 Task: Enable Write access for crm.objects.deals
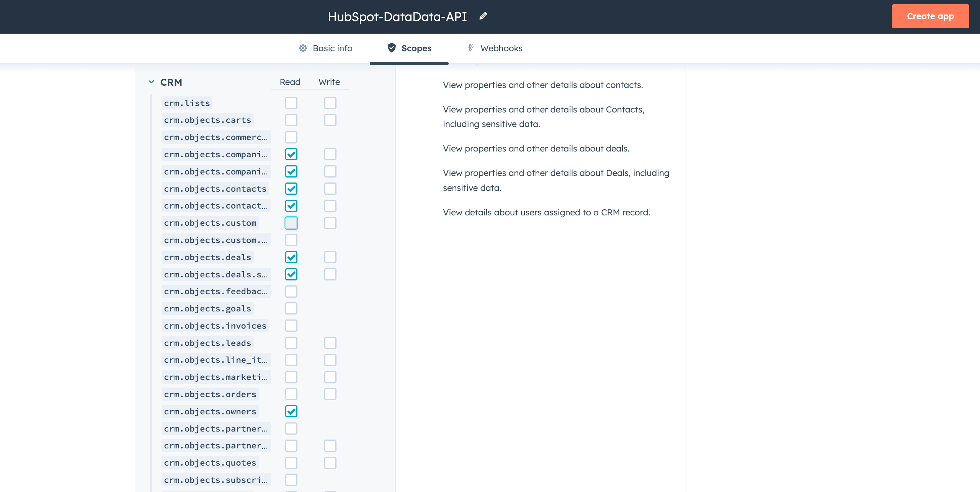(330, 257)
